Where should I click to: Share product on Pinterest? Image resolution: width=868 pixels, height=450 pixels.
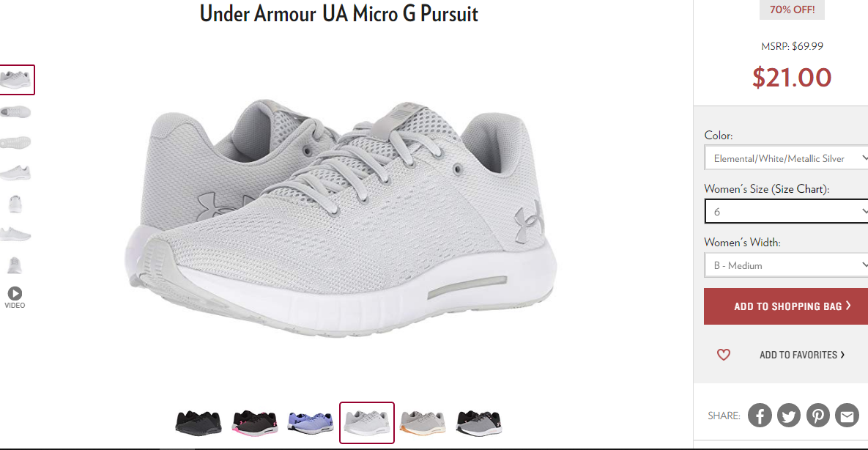coord(817,415)
